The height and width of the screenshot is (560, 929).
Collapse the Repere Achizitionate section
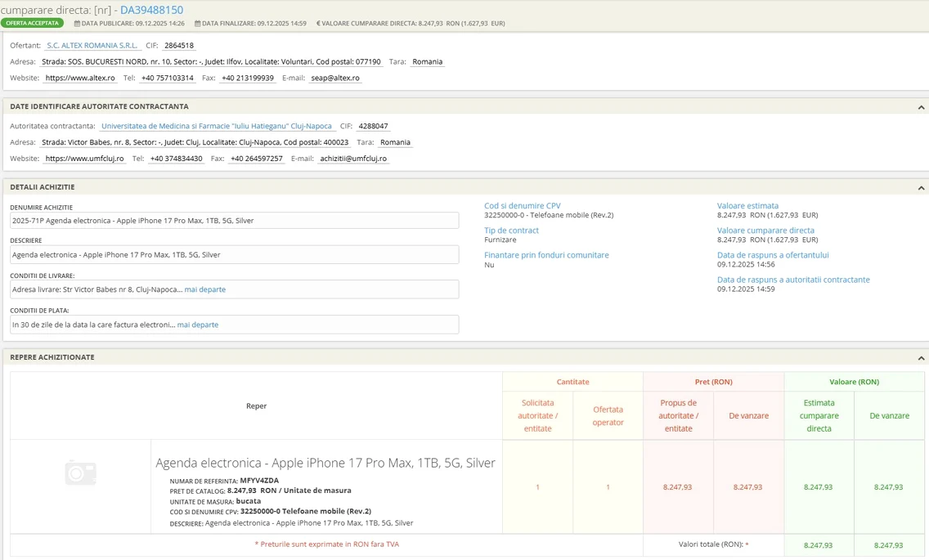[921, 358]
